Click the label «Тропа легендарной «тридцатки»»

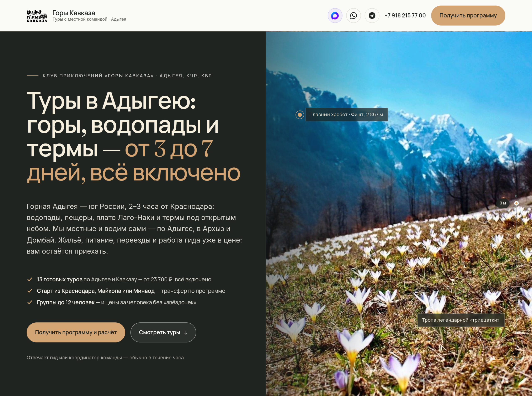[461, 320]
